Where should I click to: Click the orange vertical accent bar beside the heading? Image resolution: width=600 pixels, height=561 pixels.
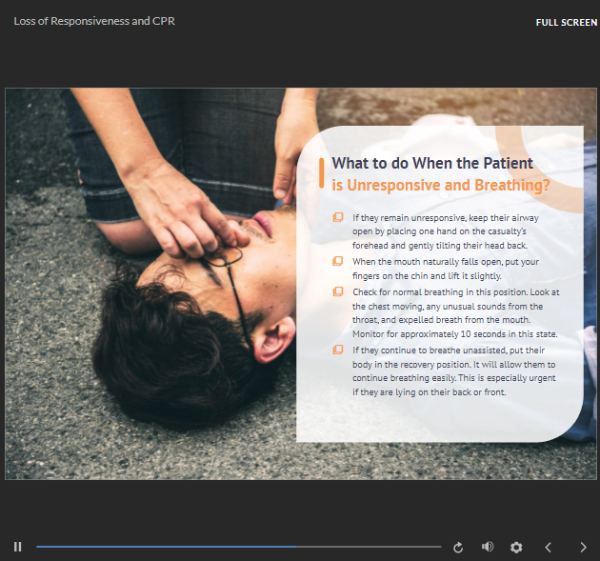(x=321, y=173)
